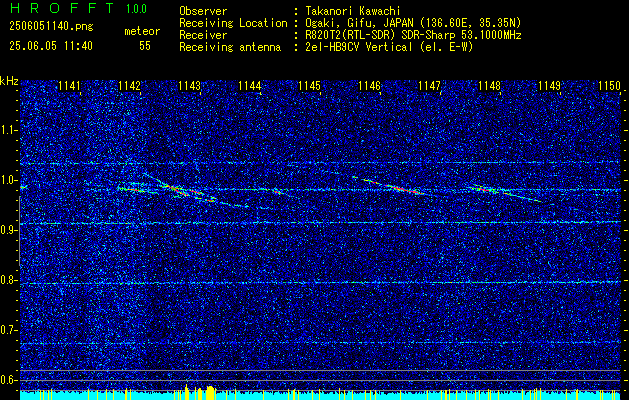
Task: Click time marker 1150
Action: (x=609, y=86)
